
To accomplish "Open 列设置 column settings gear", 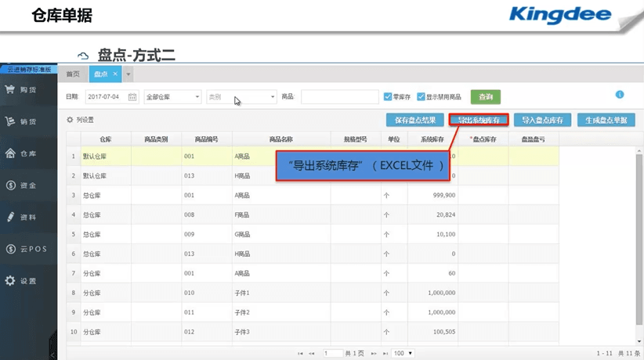I will 70,120.
